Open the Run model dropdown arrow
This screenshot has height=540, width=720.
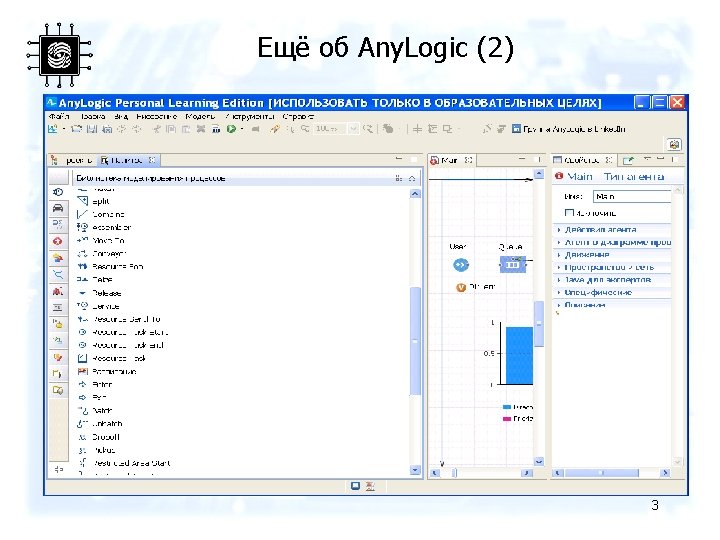242,129
